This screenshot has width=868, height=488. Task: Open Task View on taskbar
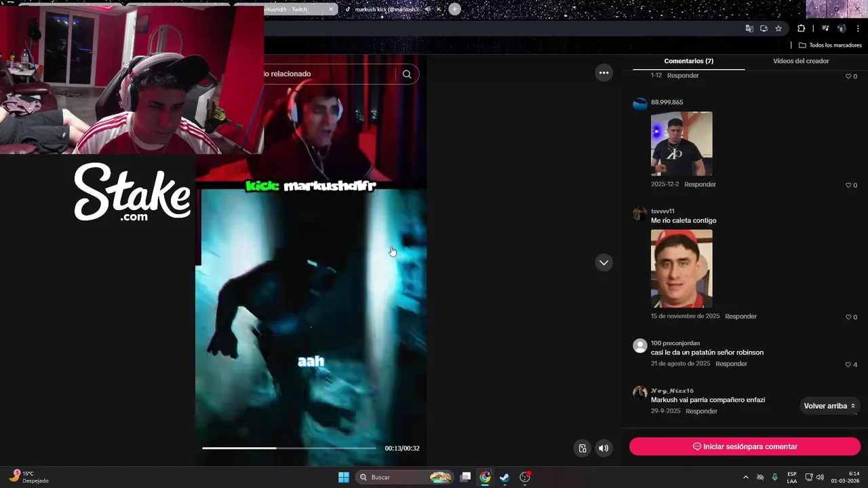click(465, 477)
